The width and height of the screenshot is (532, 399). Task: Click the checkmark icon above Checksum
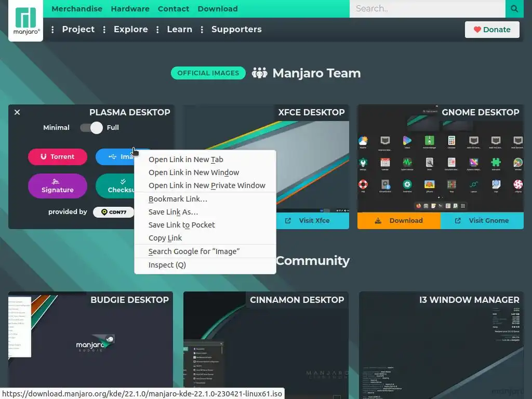[x=123, y=181]
